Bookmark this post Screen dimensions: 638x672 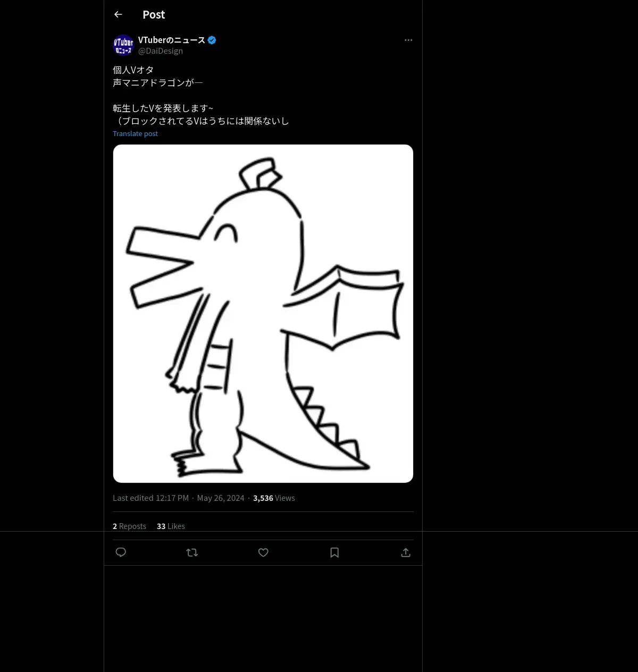coord(334,552)
